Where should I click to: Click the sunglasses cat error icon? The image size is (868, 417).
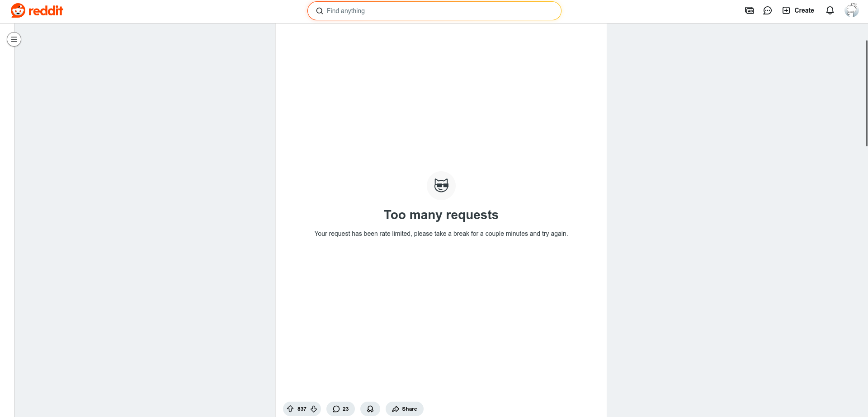[441, 185]
